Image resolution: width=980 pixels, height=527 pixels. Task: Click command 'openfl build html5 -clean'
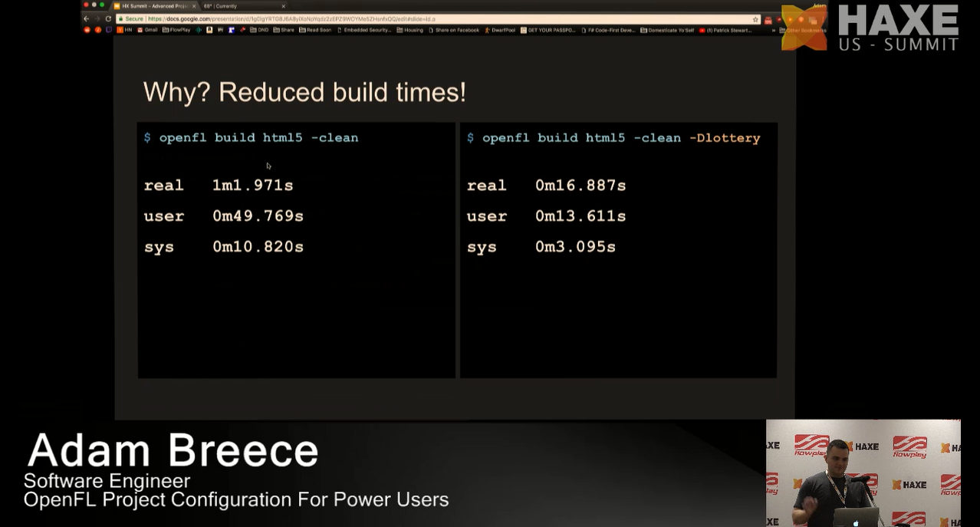coord(258,138)
